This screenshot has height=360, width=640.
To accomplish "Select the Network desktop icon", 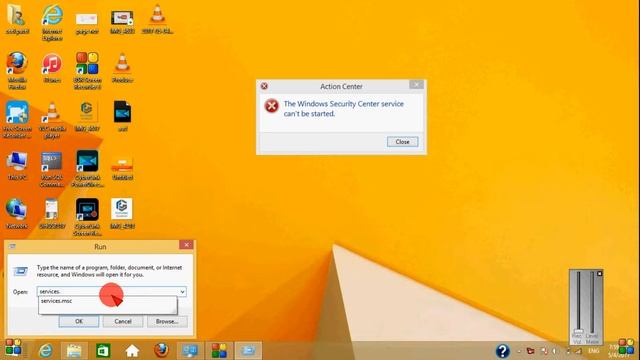I will coord(17,213).
